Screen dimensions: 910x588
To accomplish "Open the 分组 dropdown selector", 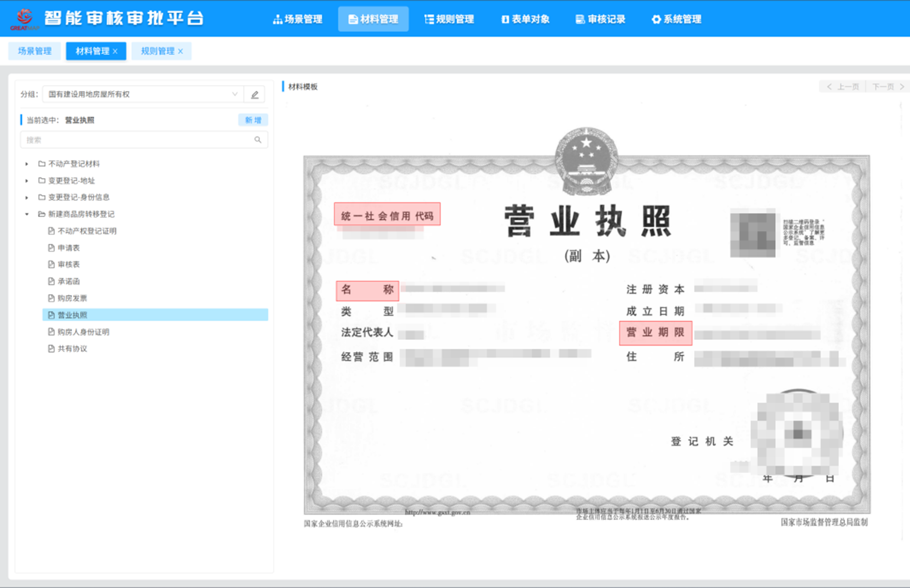I will pyautogui.click(x=143, y=94).
